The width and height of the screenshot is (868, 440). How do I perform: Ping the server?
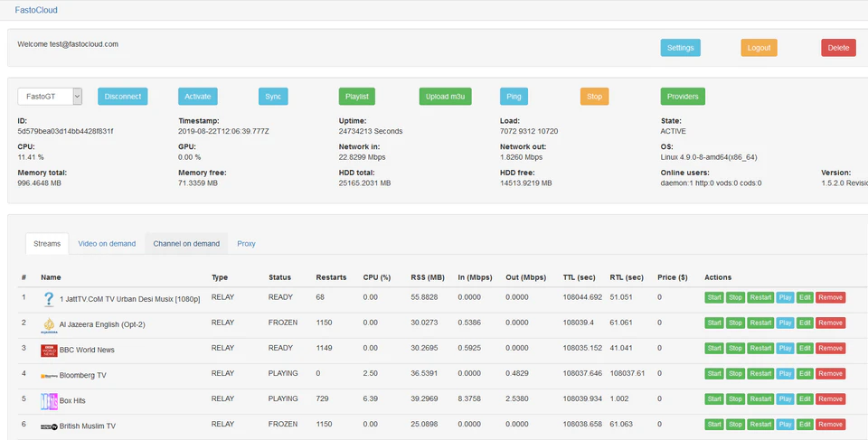point(514,97)
